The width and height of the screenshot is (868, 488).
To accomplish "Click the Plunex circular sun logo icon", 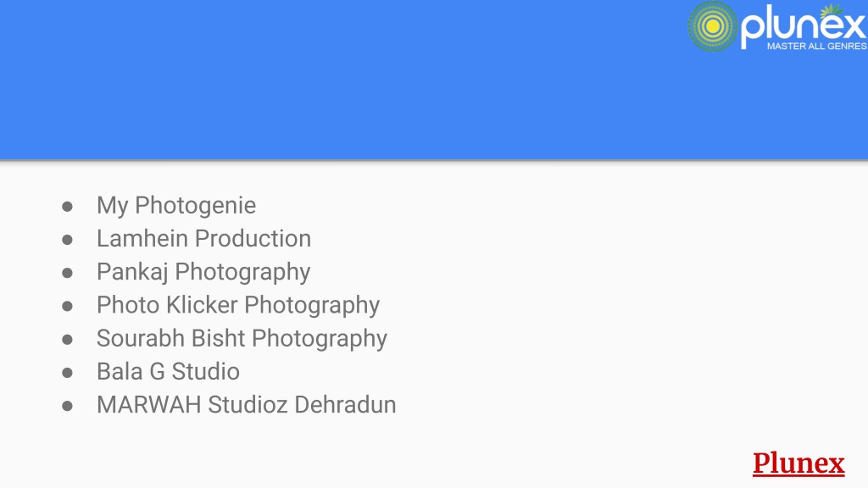I will (712, 26).
